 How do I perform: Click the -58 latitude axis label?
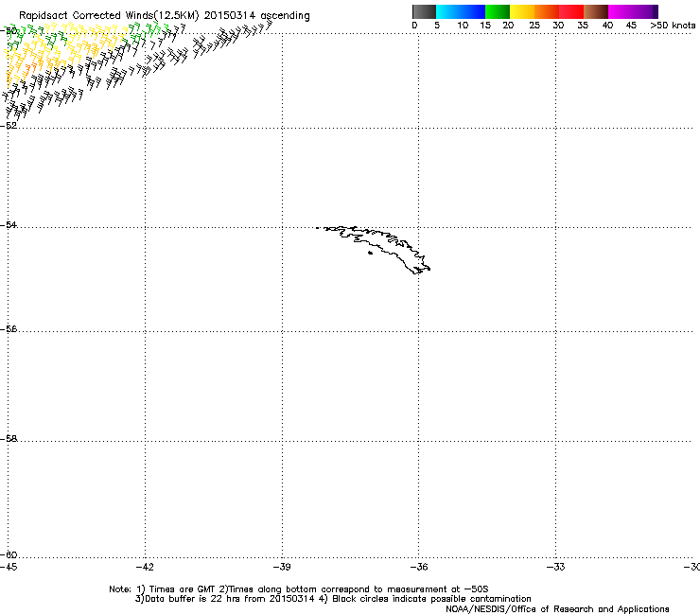pyautogui.click(x=9, y=439)
